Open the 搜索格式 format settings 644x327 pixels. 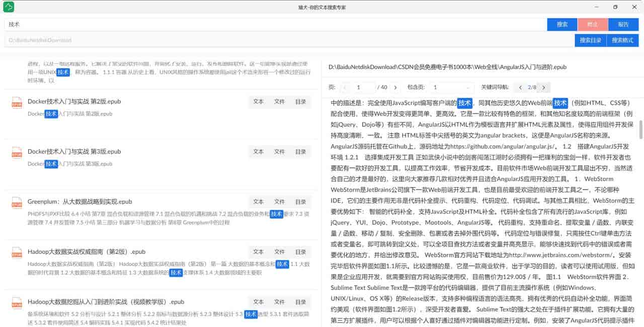[622, 40]
